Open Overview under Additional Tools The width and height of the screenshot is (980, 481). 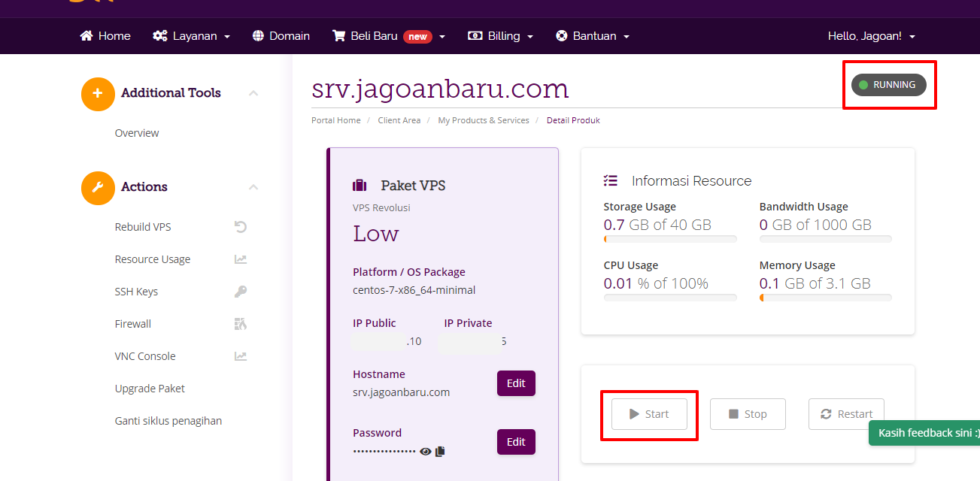[137, 133]
